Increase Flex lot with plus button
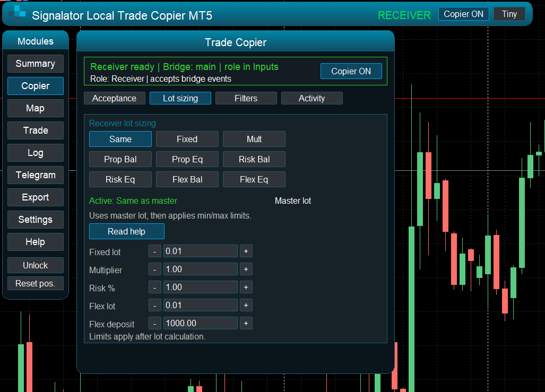 (246, 305)
